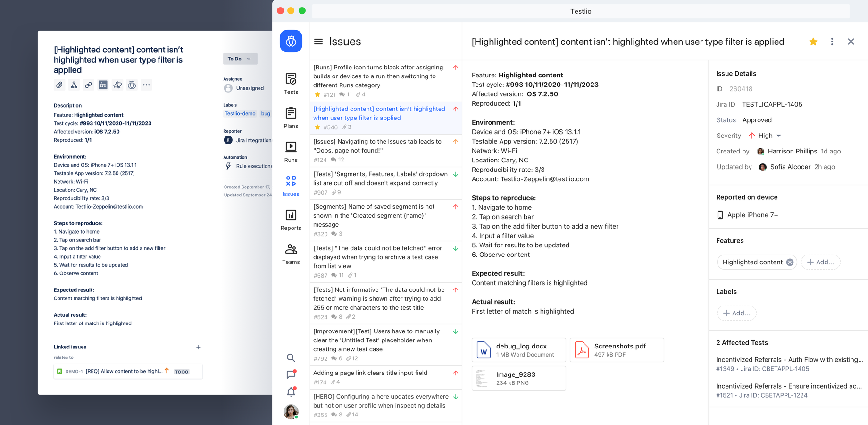Screen dimensions: 868x425
Task: Click the Testlio-demo label in Jira
Action: pyautogui.click(x=240, y=114)
